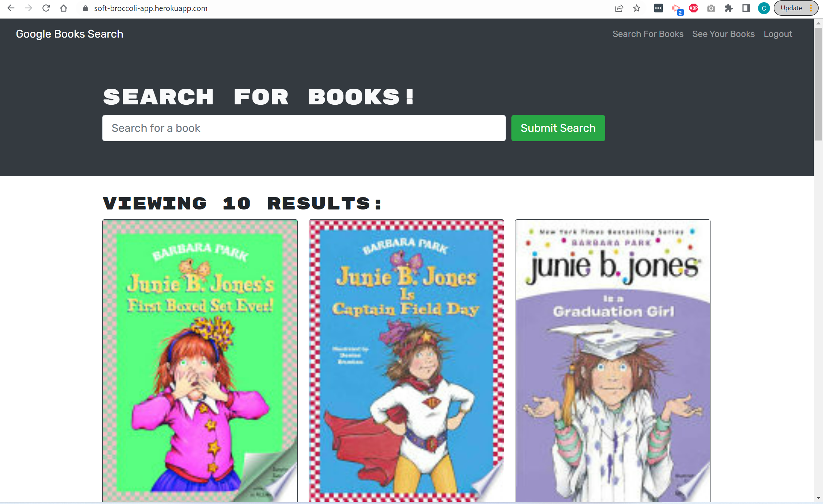The height and width of the screenshot is (504, 823).
Task: Open the Captain Field Day book cover
Action: 406,361
